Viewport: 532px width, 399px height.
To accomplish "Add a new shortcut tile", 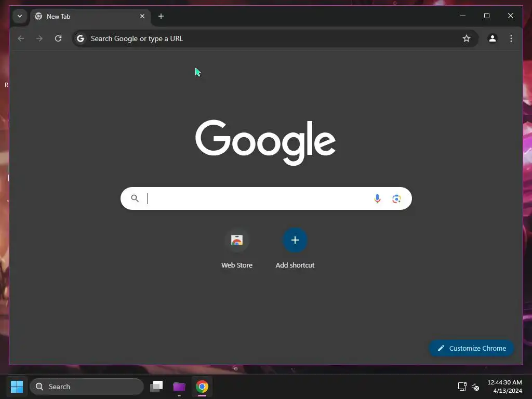I will click(295, 240).
